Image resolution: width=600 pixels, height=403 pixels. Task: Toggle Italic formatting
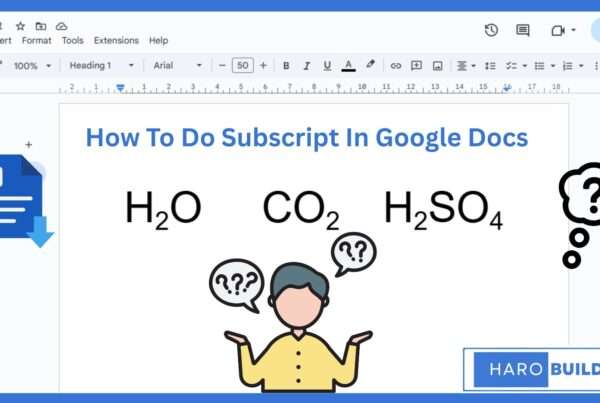click(x=306, y=66)
